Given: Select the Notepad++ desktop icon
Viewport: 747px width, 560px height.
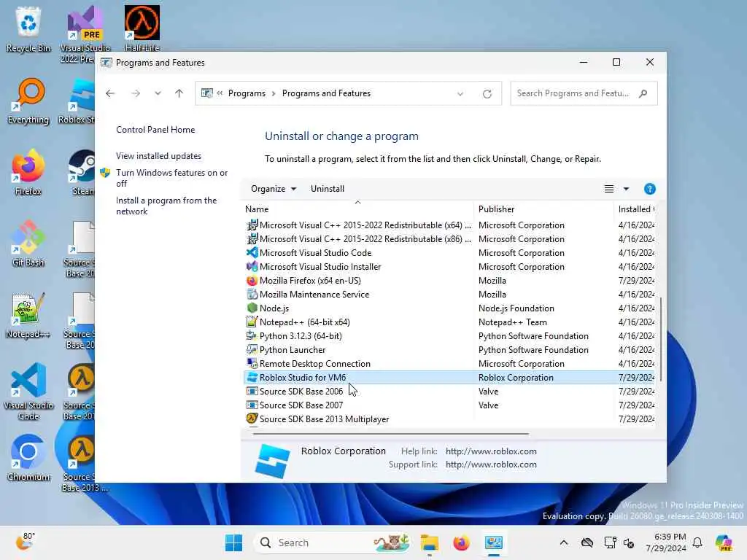Looking at the screenshot, I should click(x=28, y=315).
